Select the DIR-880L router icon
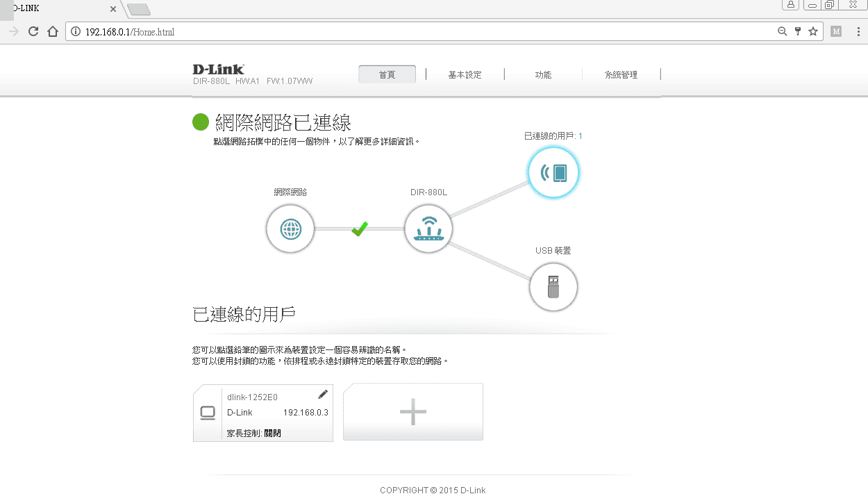 [x=428, y=228]
